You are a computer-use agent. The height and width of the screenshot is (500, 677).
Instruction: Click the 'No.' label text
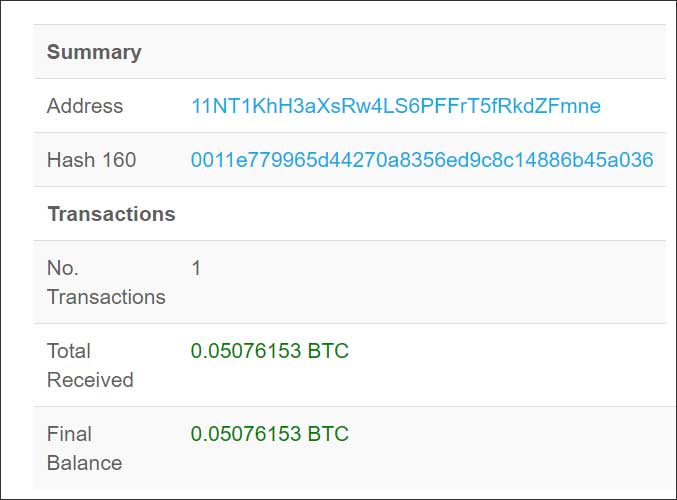pyautogui.click(x=63, y=268)
